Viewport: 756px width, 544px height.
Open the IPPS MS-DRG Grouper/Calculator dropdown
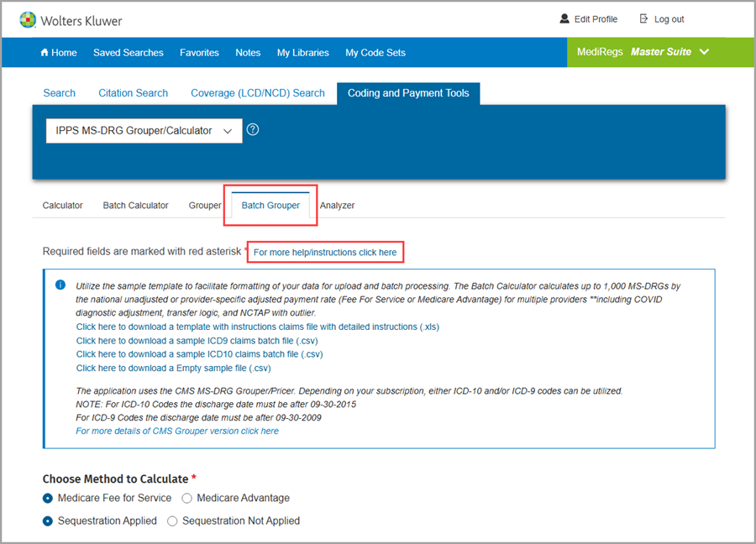[144, 131]
